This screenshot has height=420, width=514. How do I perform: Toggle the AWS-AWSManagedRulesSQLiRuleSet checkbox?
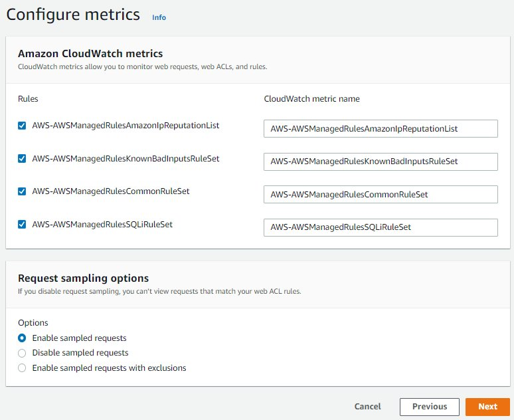point(22,225)
